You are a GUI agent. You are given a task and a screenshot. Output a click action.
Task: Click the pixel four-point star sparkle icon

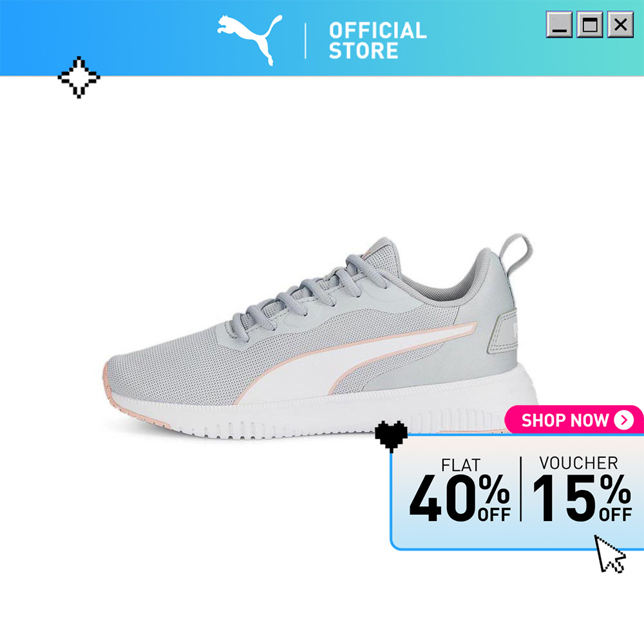tap(79, 77)
